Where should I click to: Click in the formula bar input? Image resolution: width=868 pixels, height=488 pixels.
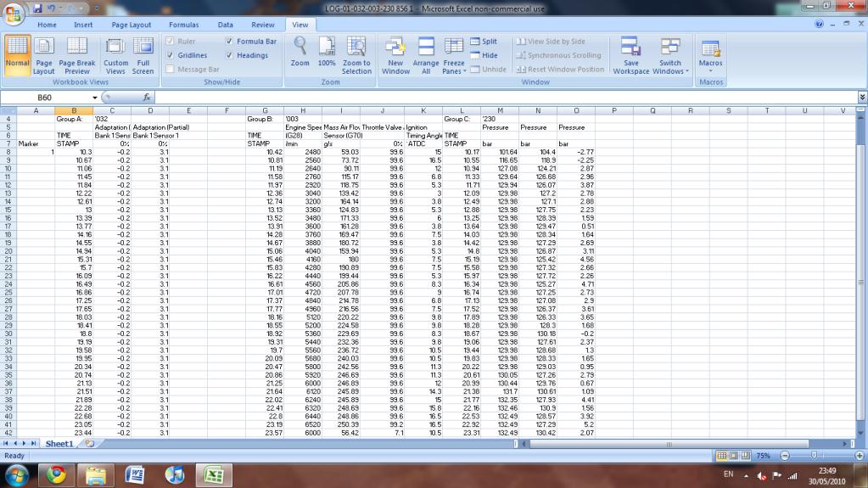(507, 98)
